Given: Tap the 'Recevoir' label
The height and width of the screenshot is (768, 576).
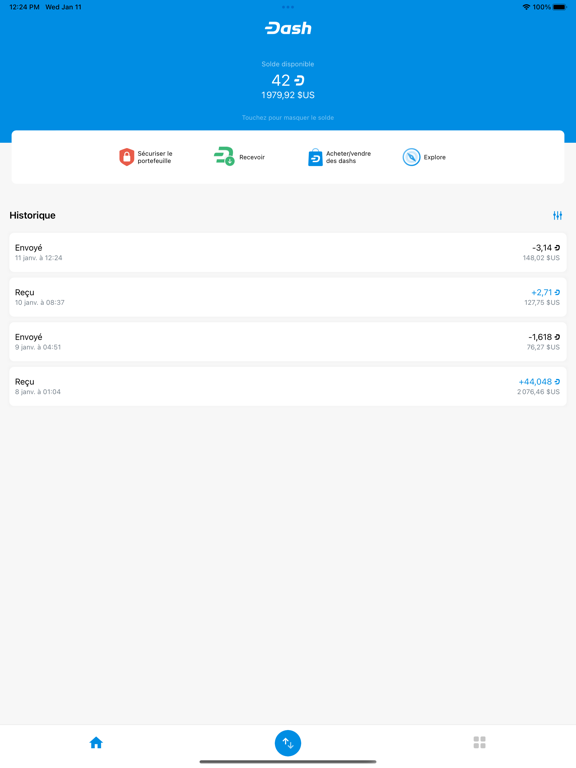Looking at the screenshot, I should pyautogui.click(x=252, y=157).
